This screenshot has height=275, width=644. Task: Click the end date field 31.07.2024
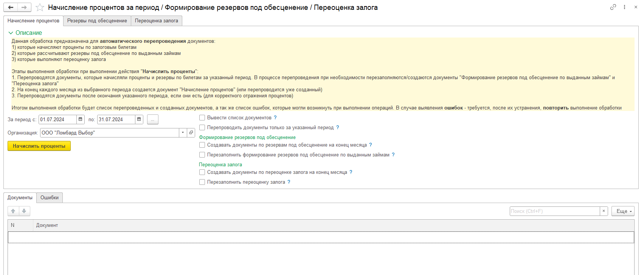pos(116,119)
